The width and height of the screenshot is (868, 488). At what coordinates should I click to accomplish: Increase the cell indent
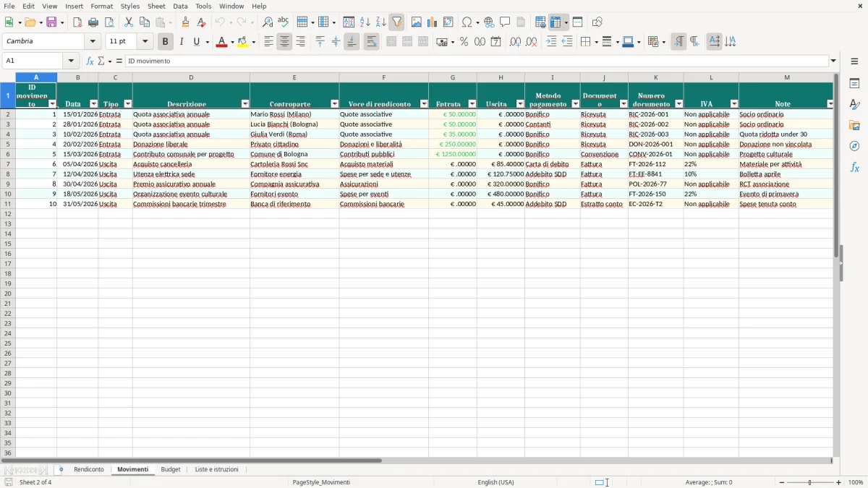pos(551,42)
